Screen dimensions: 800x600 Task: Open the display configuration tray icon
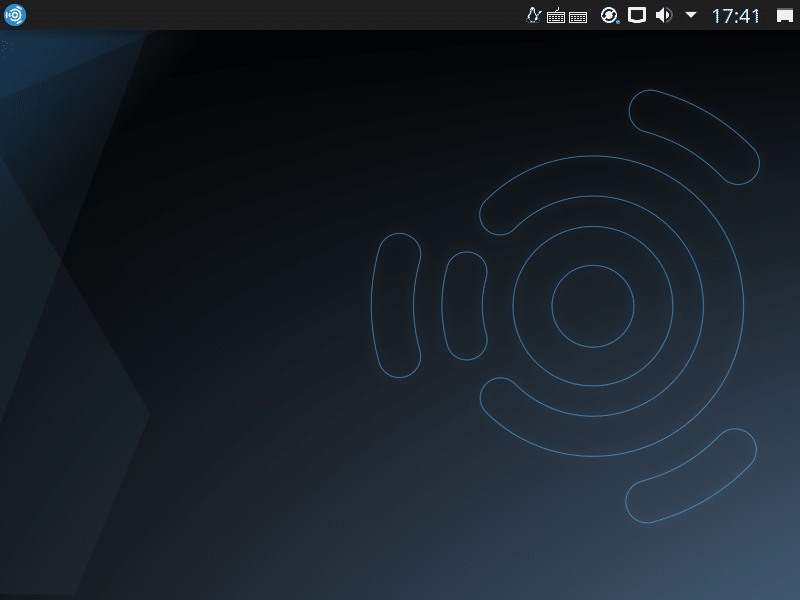[637, 15]
